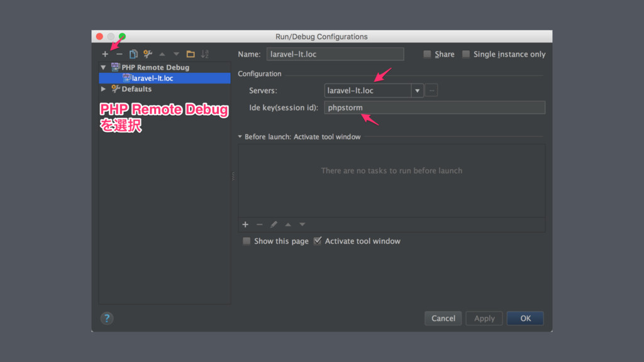The image size is (644, 362).
Task: Click the Cancel button
Action: tap(443, 319)
